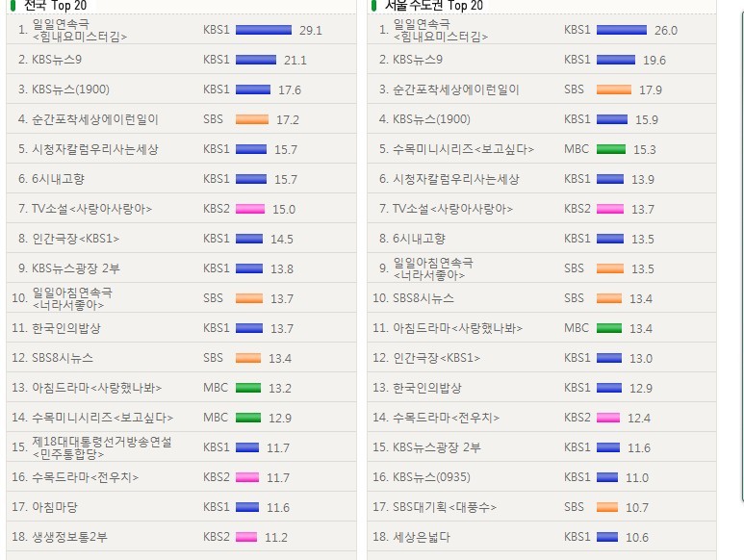Click the 21.1 rating value

point(295,61)
